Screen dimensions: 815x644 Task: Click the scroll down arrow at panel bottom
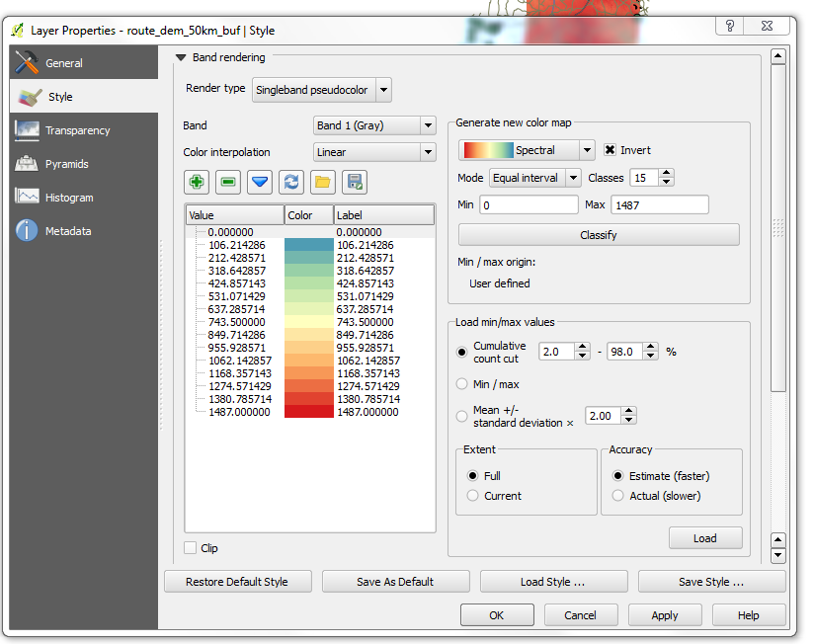point(778,555)
